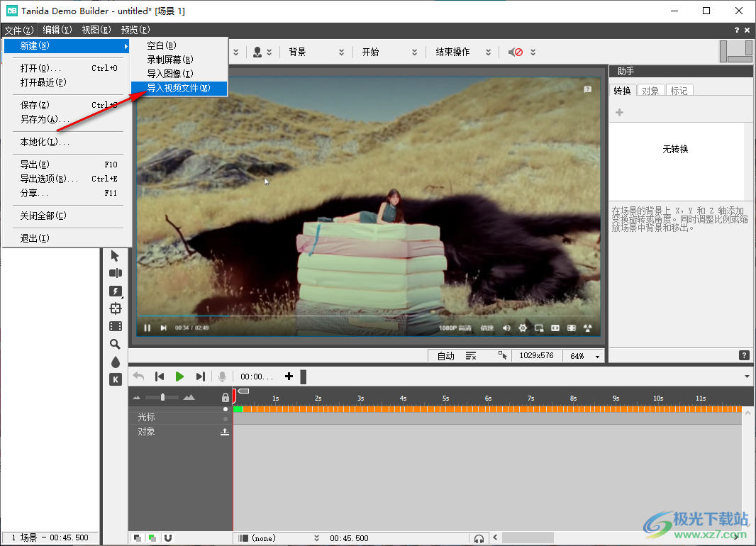Toggle the top track's white visibility dot
The height and width of the screenshot is (546, 756).
point(225,409)
